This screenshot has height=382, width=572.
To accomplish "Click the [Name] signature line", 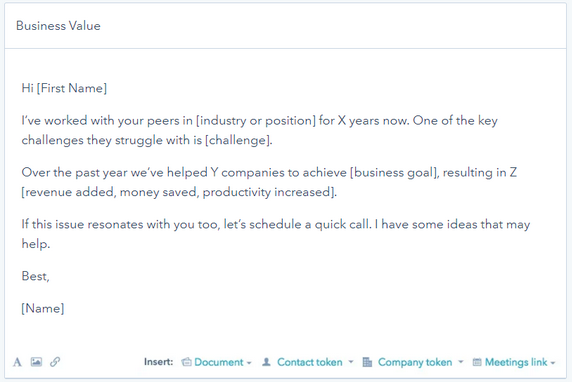I will (43, 309).
